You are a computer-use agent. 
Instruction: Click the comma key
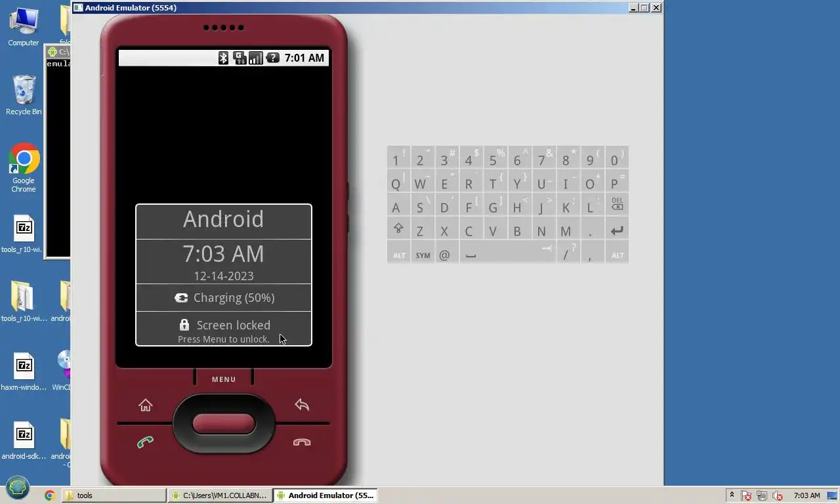coord(593,253)
